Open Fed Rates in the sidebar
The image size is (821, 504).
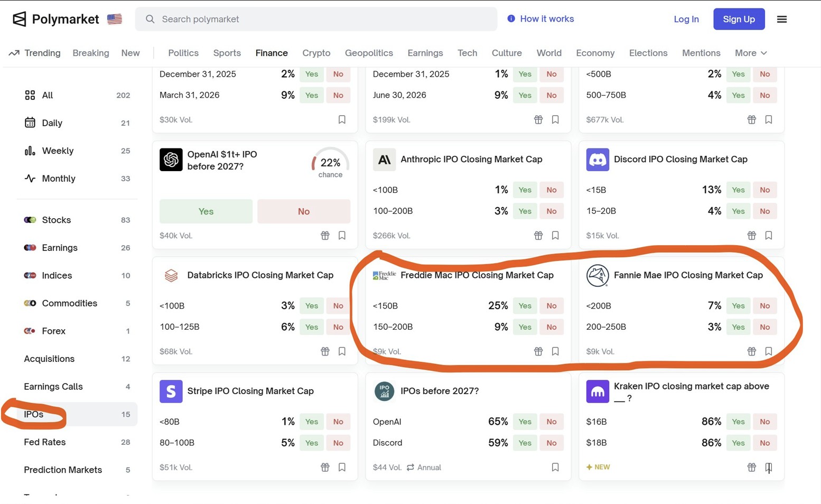tap(77, 442)
